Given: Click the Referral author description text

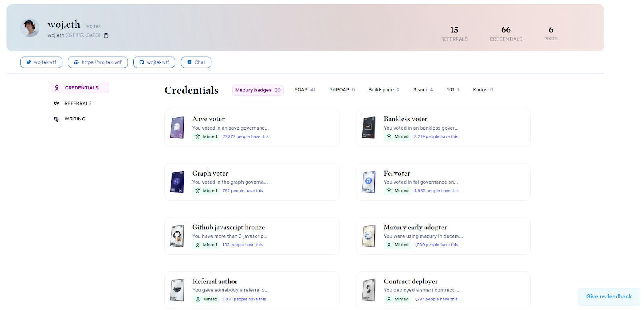Looking at the screenshot, I should pyautogui.click(x=231, y=290).
